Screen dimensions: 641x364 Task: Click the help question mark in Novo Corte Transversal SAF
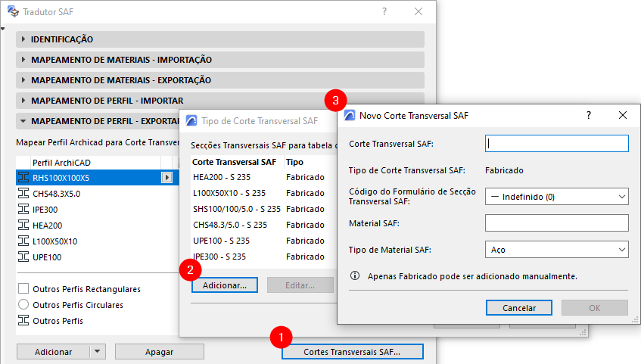pyautogui.click(x=589, y=115)
